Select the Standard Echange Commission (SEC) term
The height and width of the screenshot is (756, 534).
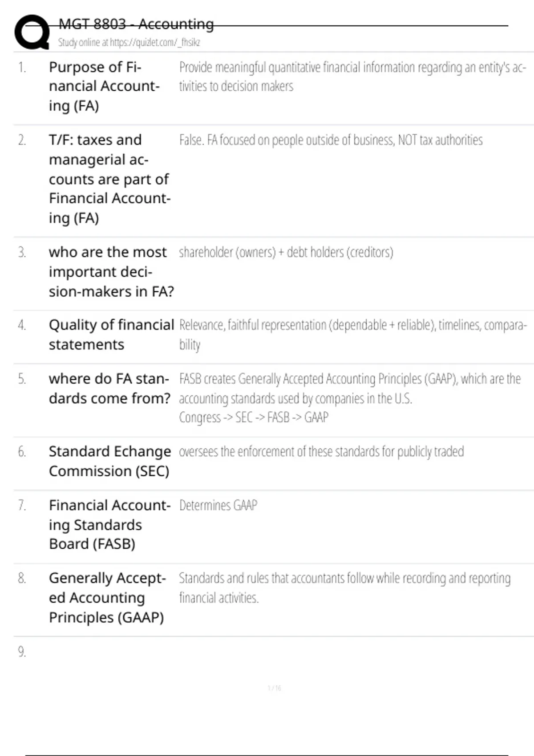coord(109,461)
